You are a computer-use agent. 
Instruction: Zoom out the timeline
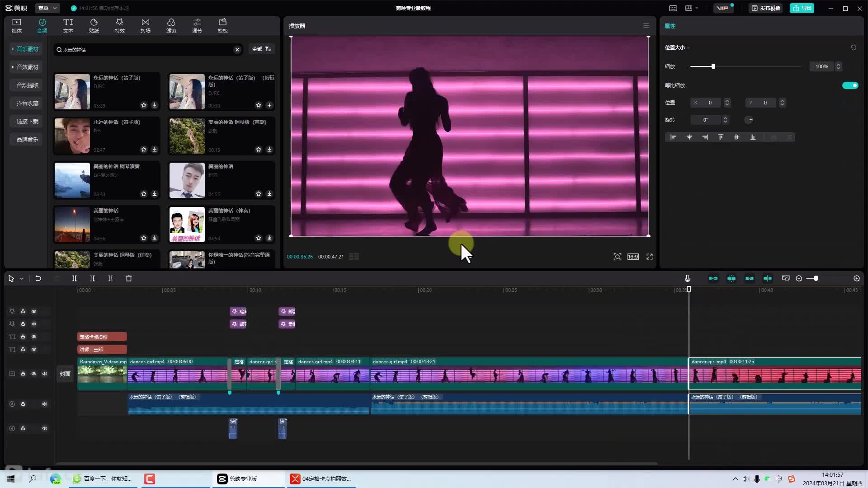click(799, 278)
